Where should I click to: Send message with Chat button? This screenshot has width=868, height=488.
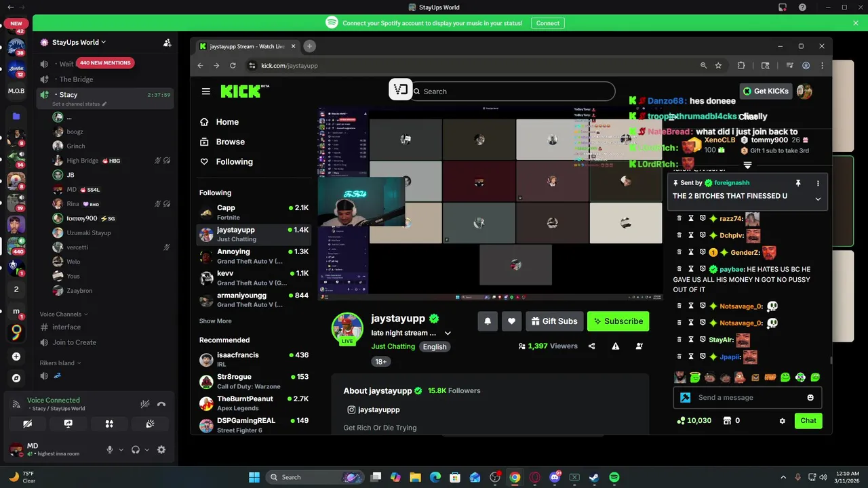[x=808, y=421]
